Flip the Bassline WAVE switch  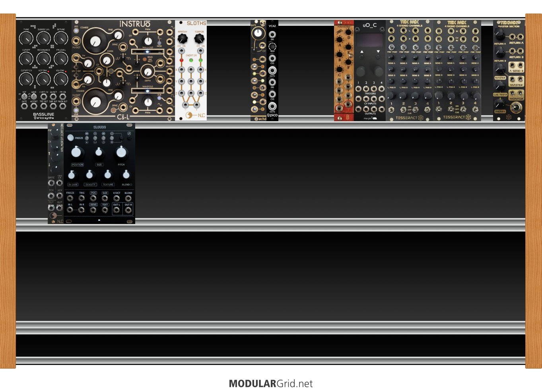[34, 97]
